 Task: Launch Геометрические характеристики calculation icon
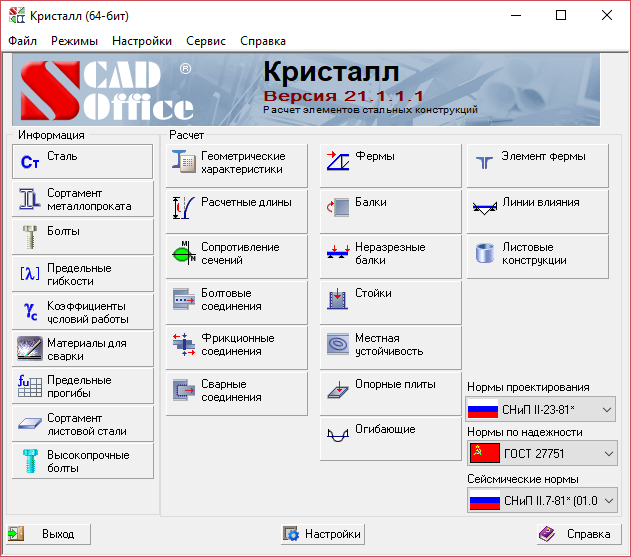(x=184, y=162)
